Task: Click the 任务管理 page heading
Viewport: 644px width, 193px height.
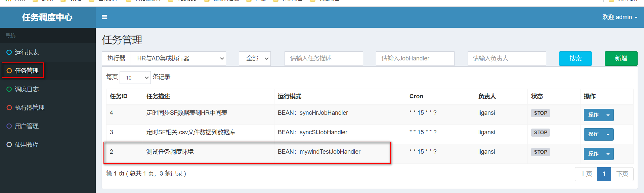Action: (122, 40)
